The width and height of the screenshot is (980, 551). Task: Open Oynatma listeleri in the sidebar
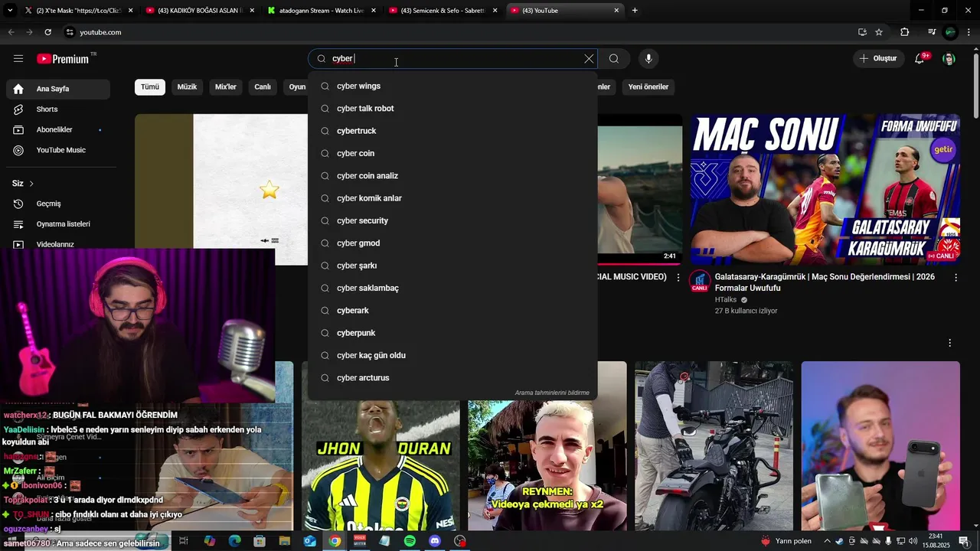58,224
